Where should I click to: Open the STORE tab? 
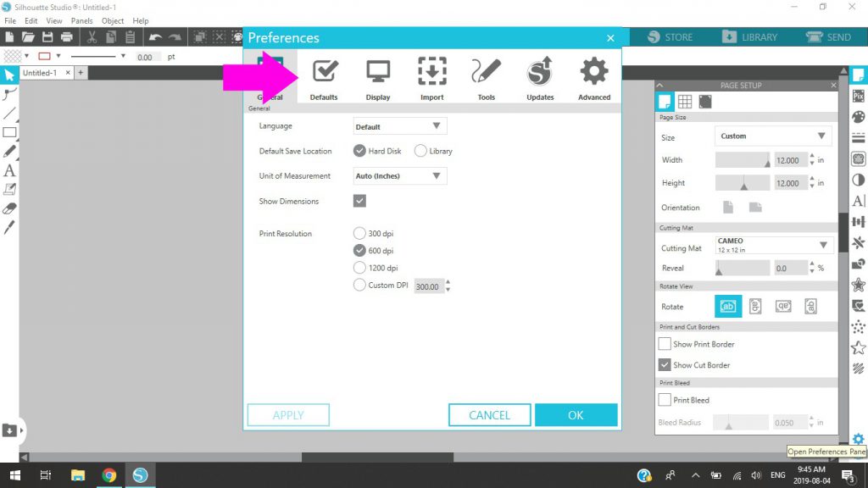pos(670,37)
